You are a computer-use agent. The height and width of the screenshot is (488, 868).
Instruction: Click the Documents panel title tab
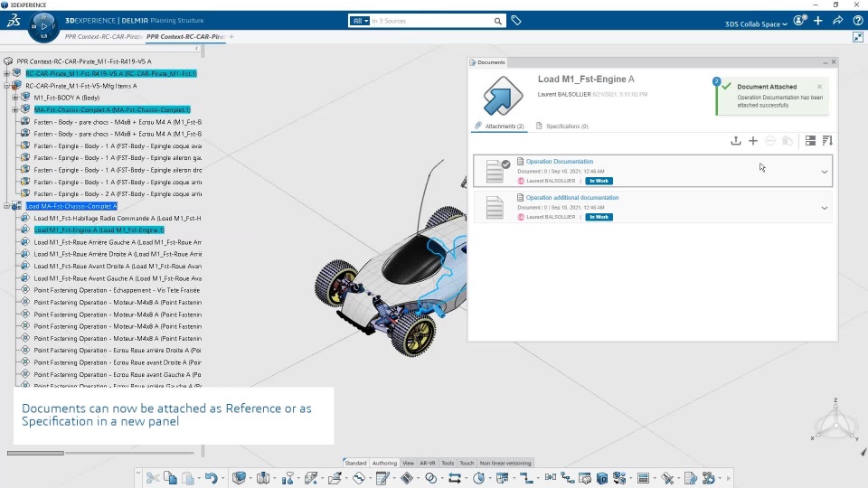click(x=487, y=62)
